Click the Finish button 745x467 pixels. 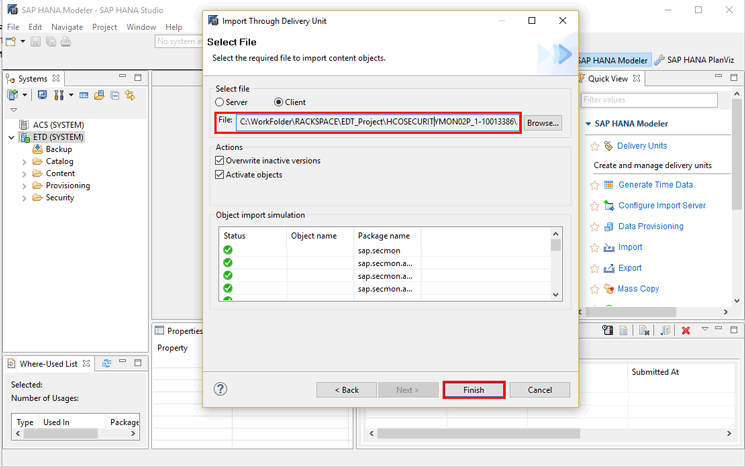click(x=473, y=390)
